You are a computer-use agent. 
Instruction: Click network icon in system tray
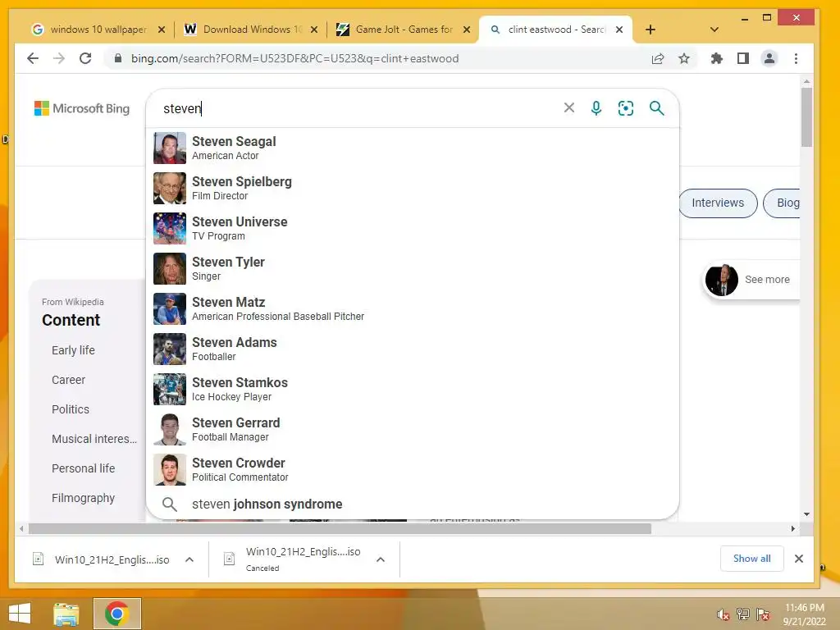pos(743,614)
